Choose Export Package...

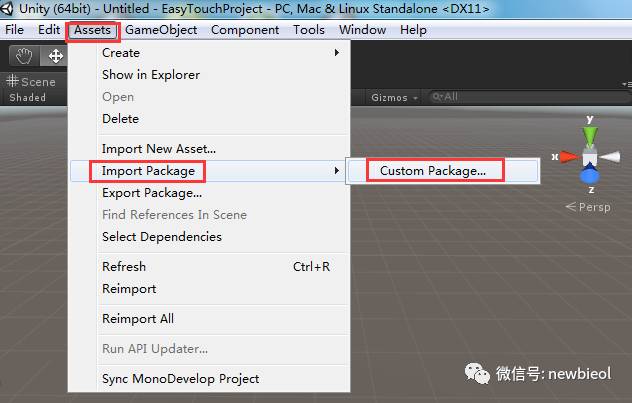pos(210,193)
